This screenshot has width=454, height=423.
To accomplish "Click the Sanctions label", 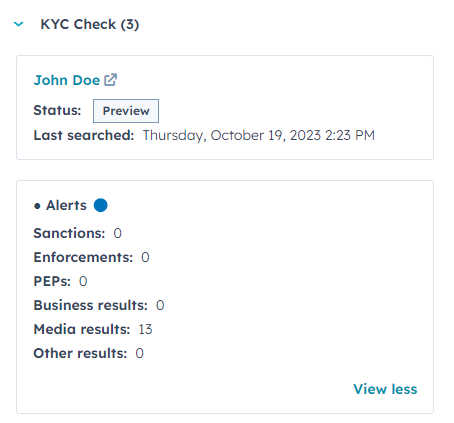I will click(x=69, y=233).
